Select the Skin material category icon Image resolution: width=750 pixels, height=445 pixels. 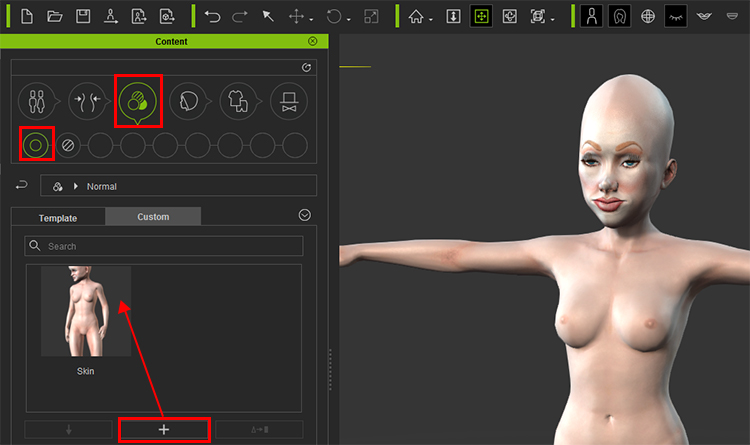(x=137, y=100)
